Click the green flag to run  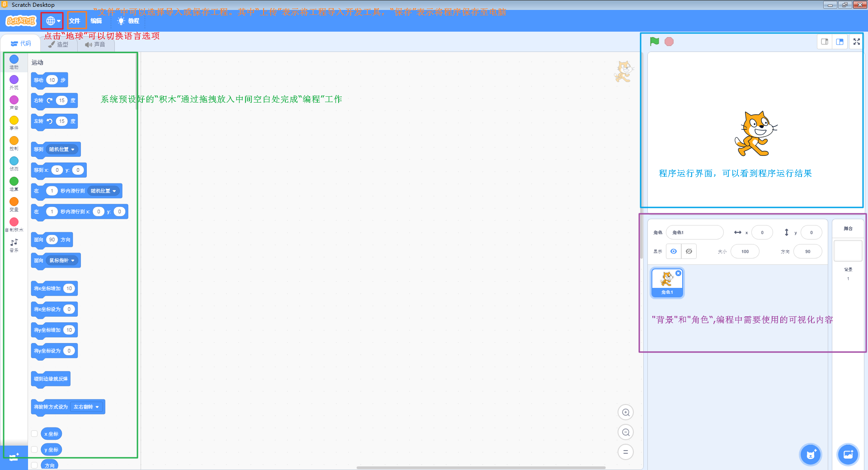tap(654, 42)
